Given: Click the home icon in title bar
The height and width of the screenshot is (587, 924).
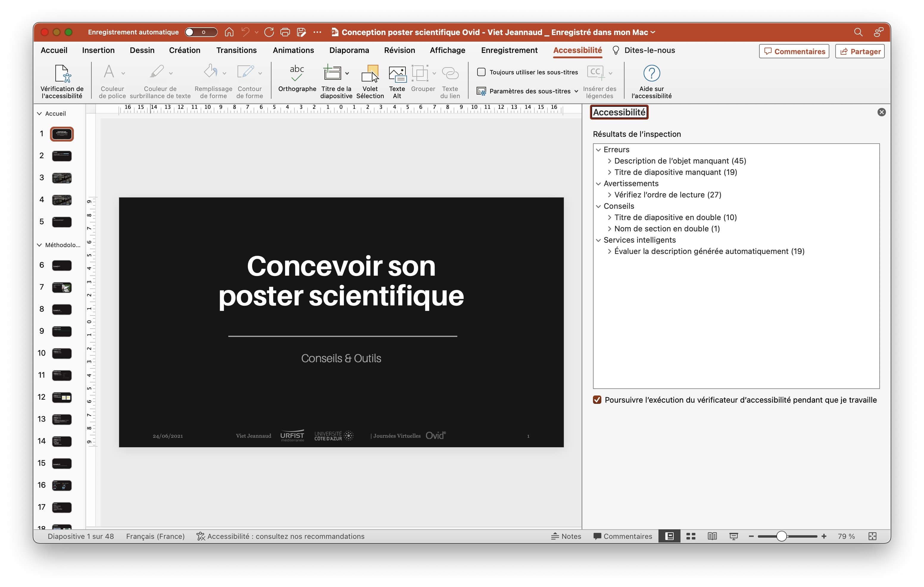Looking at the screenshot, I should [229, 32].
